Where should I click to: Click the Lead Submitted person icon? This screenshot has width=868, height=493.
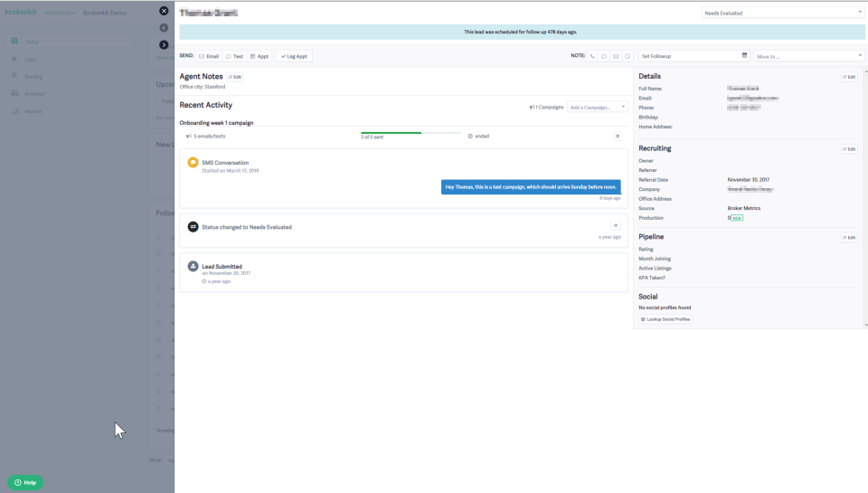click(193, 266)
